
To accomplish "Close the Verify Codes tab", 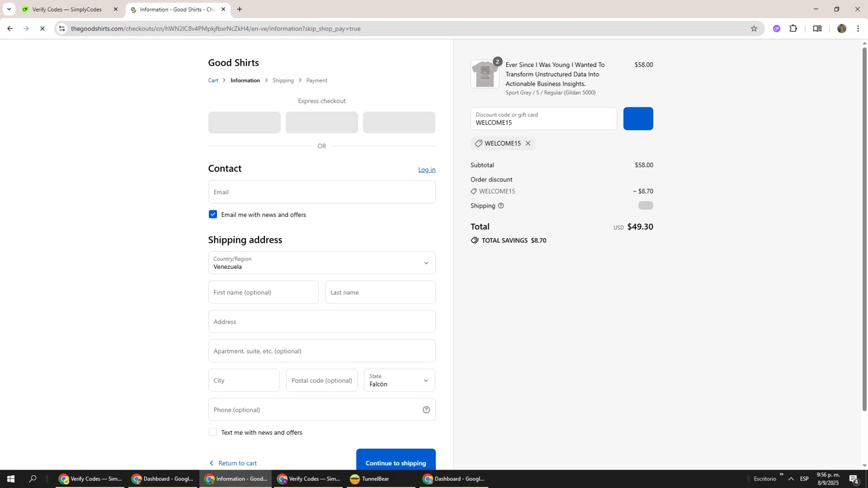I will [x=116, y=9].
